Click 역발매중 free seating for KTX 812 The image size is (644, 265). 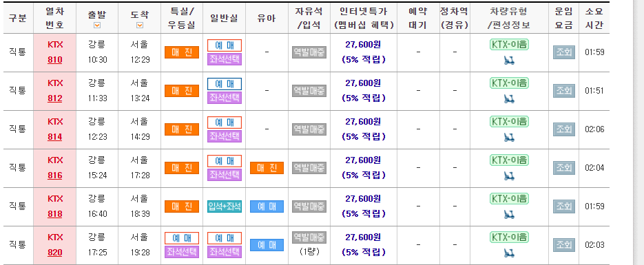click(x=309, y=91)
